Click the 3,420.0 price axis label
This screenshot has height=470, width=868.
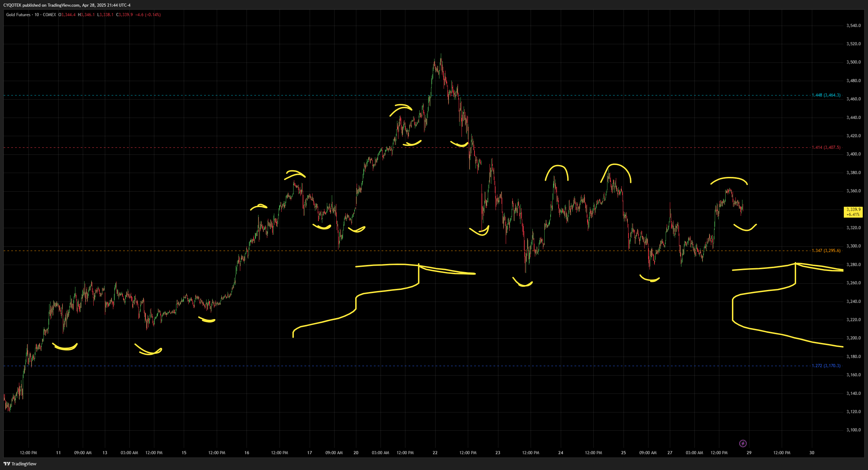(853, 136)
